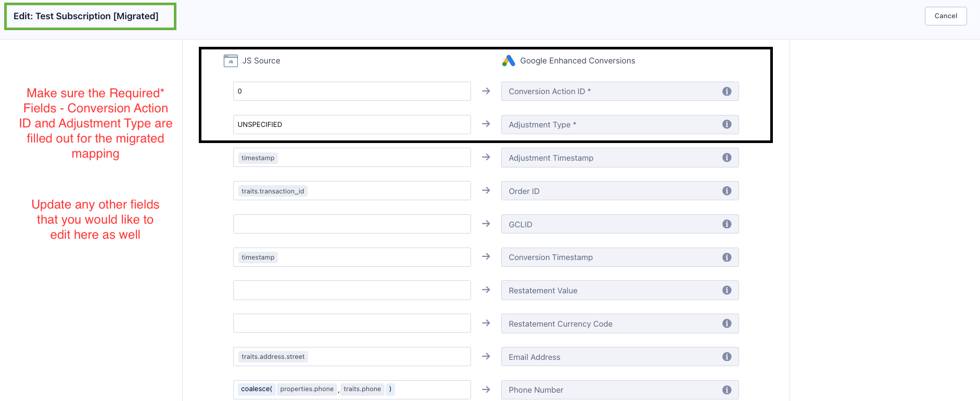Click the 'Google Enhanced Conversions' column heading
Image resolution: width=980 pixels, height=401 pixels.
578,61
